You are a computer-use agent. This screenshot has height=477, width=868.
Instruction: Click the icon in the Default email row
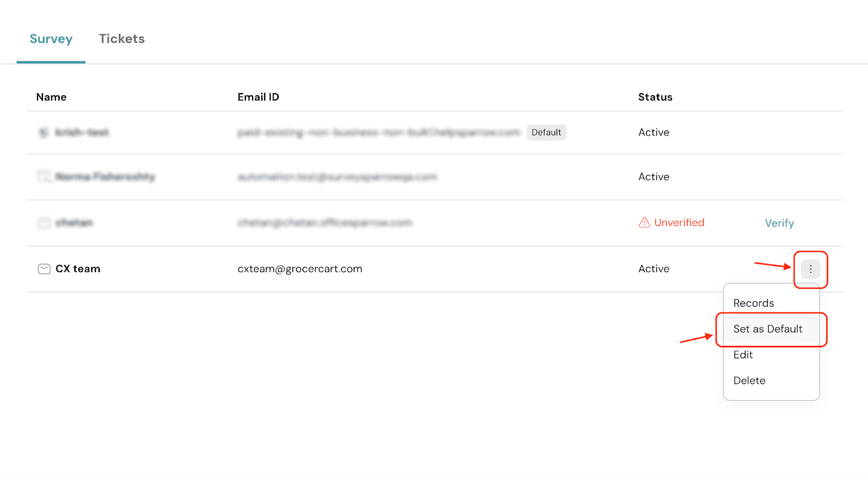(43, 132)
